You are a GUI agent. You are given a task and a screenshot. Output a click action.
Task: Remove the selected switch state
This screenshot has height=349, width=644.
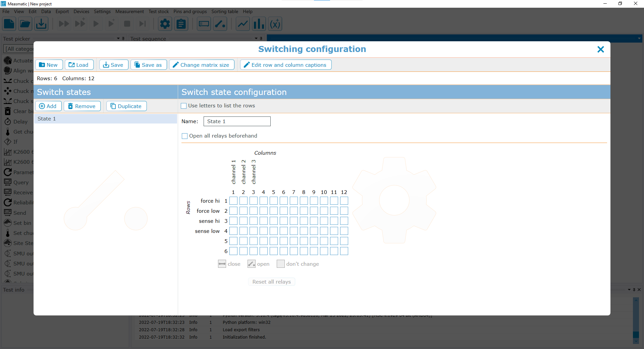[82, 106]
